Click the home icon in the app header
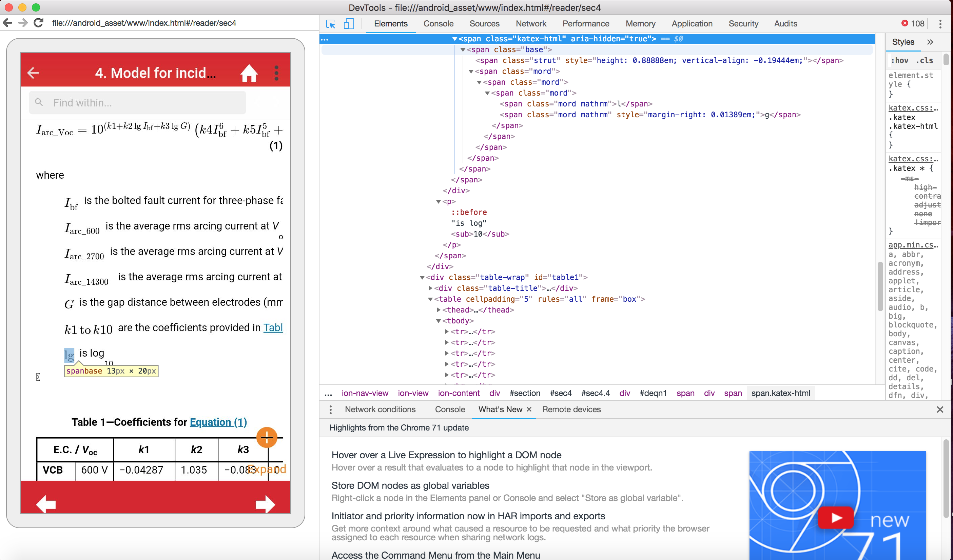The width and height of the screenshot is (953, 560). click(249, 73)
